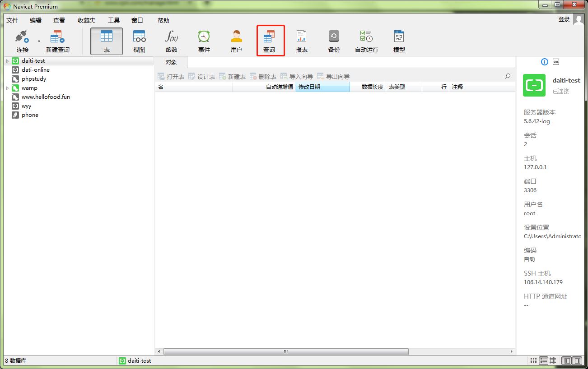Image resolution: width=588 pixels, height=369 pixels.
Task: Click the New Query (新建查询) icon
Action: (x=57, y=41)
